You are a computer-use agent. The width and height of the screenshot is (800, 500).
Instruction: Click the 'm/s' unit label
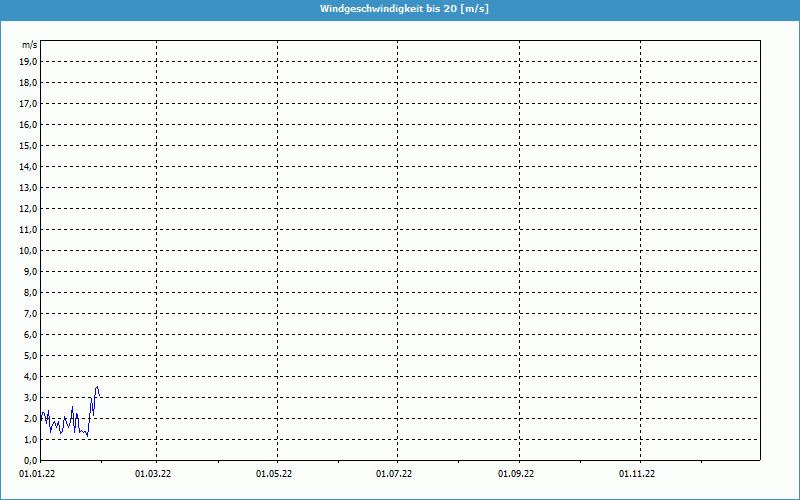[x=30, y=45]
